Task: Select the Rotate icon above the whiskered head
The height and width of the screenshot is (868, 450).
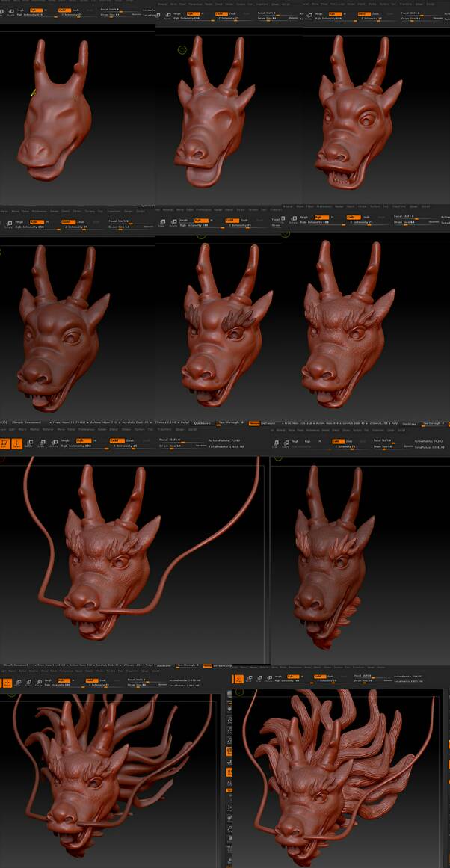Action: (54, 443)
